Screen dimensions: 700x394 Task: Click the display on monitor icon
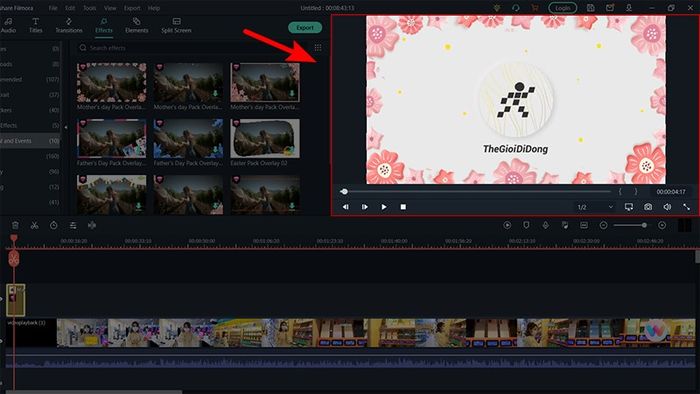629,207
